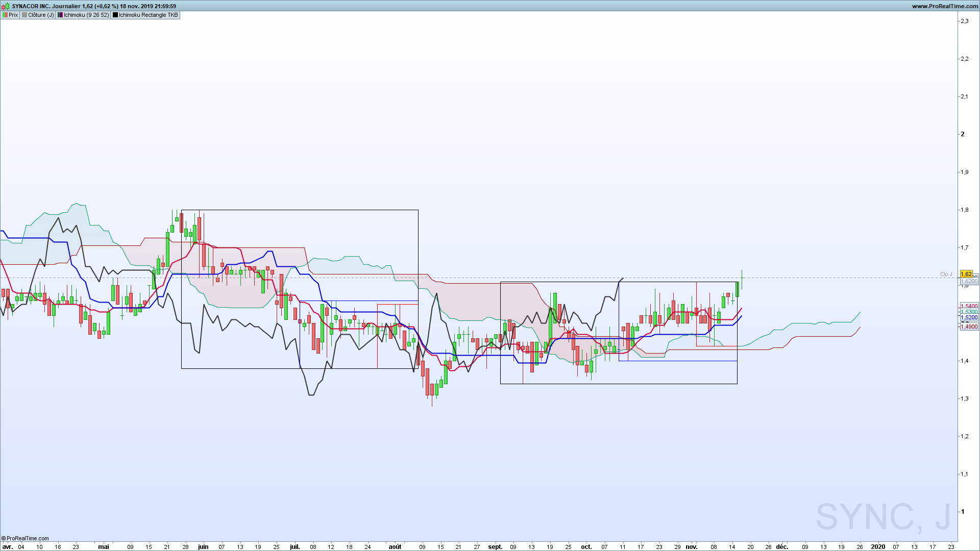
Task: Click the 1,2 price scale label
Action: (964, 436)
